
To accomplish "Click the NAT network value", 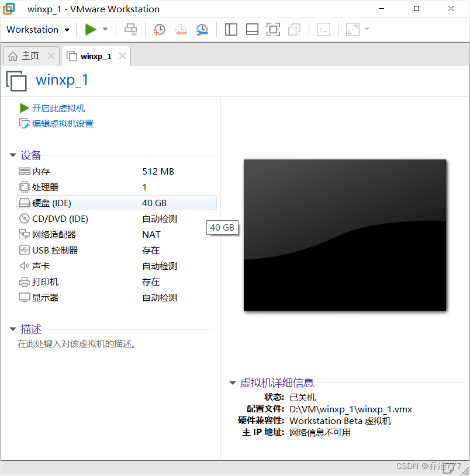I will tap(151, 235).
